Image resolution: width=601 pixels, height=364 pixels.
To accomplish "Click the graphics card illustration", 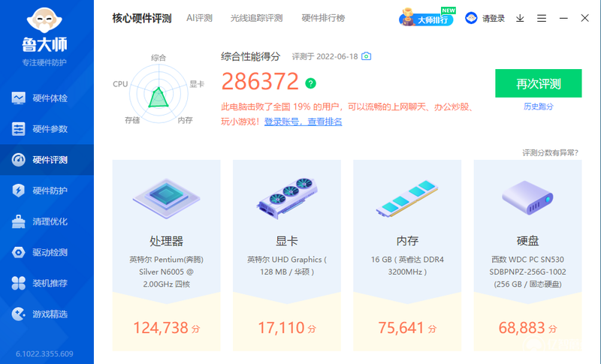I will click(287, 198).
